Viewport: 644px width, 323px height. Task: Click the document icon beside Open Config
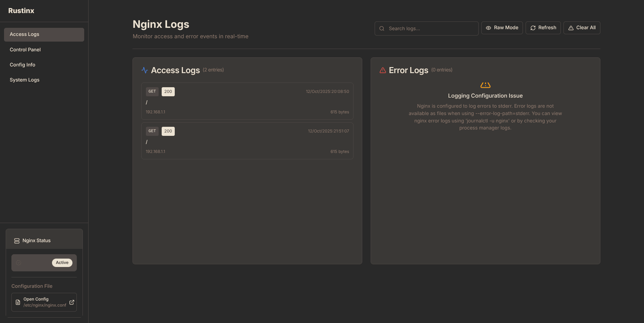coord(17,302)
